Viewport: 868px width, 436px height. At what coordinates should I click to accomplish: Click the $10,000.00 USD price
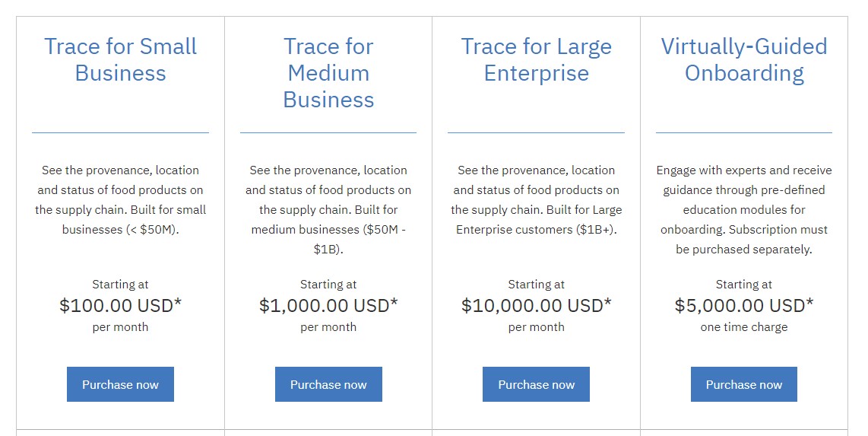pos(536,305)
